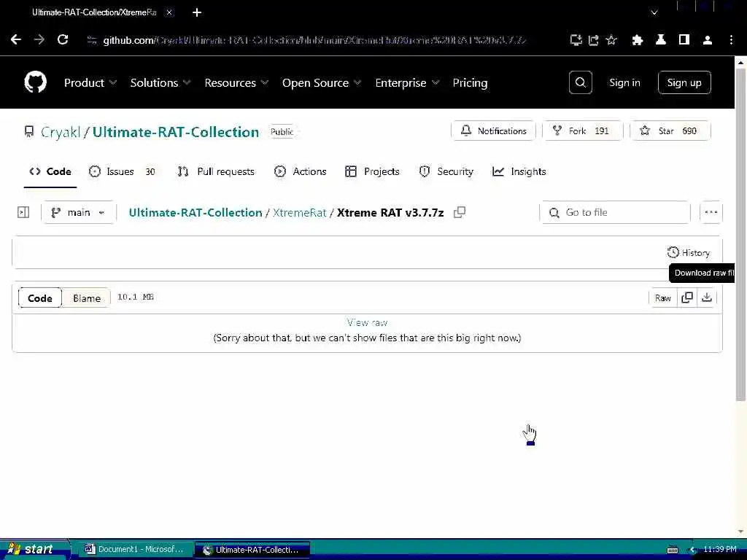Bookmark this page with the star icon
Viewport: 747px width, 560px height.
[611, 40]
